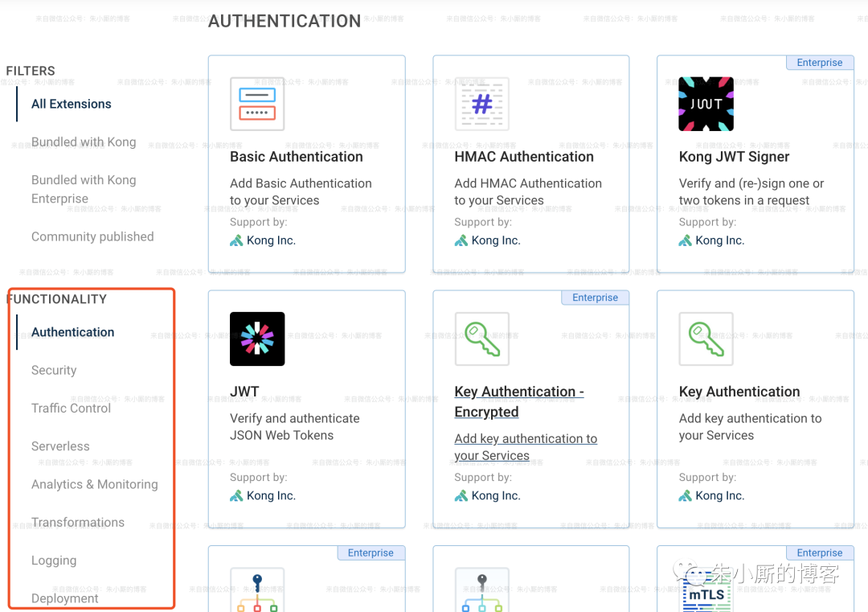Image resolution: width=868 pixels, height=612 pixels.
Task: Open the Transformations category
Action: coord(78,523)
